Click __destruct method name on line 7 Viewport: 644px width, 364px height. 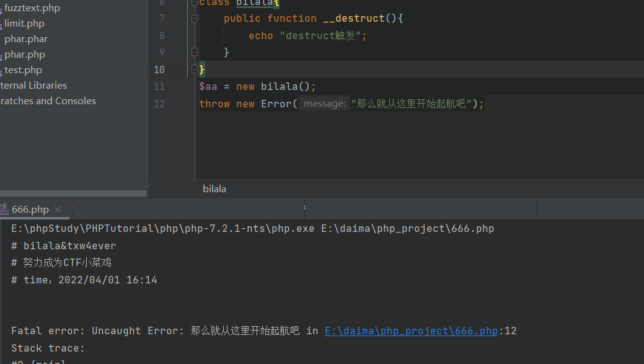[354, 19]
